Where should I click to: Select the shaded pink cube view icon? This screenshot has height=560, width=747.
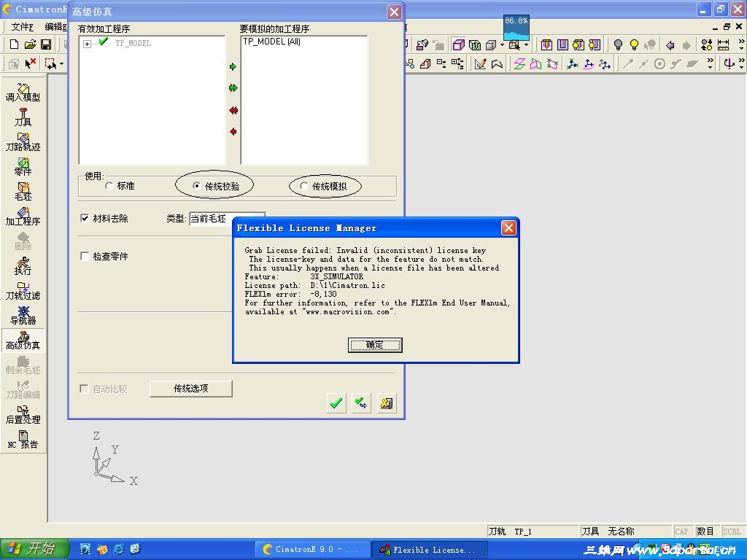coord(458,44)
